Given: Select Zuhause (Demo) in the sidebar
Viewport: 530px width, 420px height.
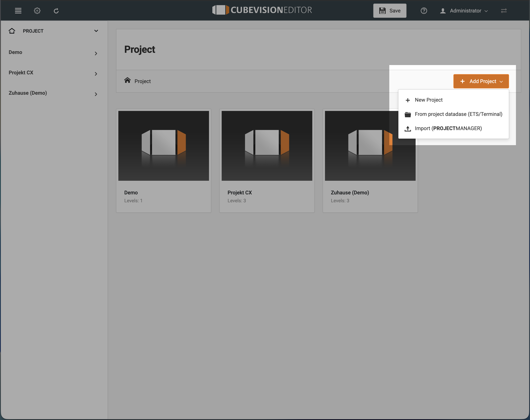Looking at the screenshot, I should [28, 93].
